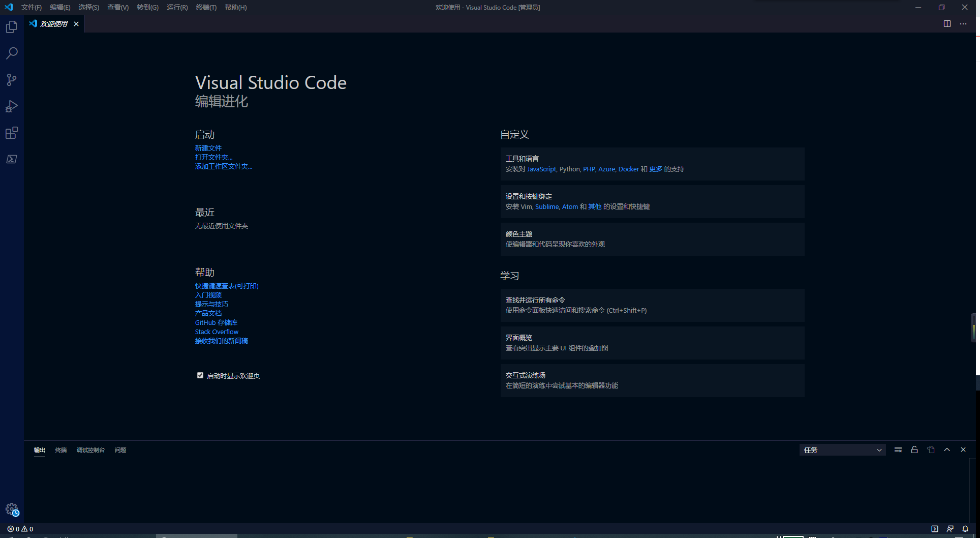The width and height of the screenshot is (980, 538).
Task: Open the 查找并运行所有命令 card
Action: 652,305
